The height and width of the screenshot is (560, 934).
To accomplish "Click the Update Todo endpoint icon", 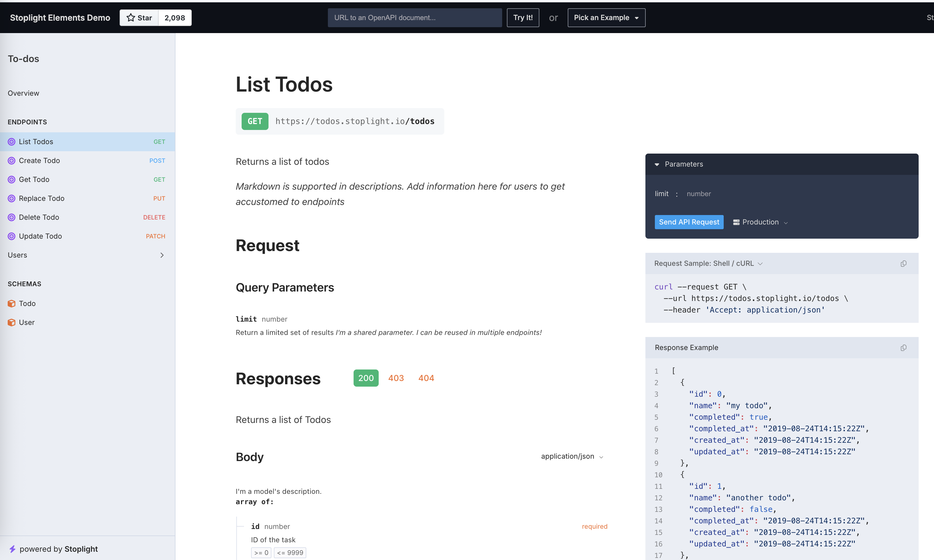I will (12, 236).
